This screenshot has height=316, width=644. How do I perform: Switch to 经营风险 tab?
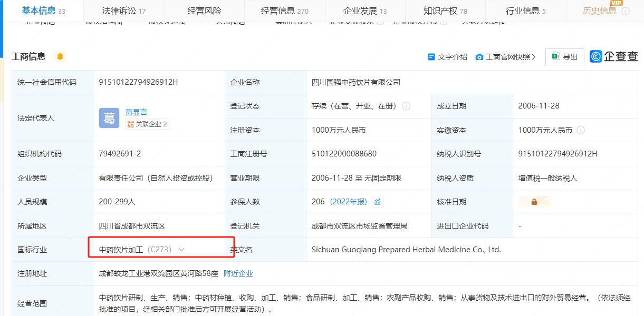204,11
